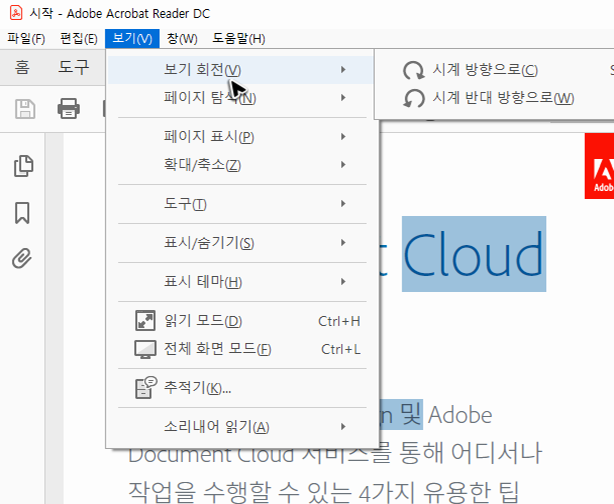
Task: Click the Print toolbar icon
Action: click(x=69, y=108)
